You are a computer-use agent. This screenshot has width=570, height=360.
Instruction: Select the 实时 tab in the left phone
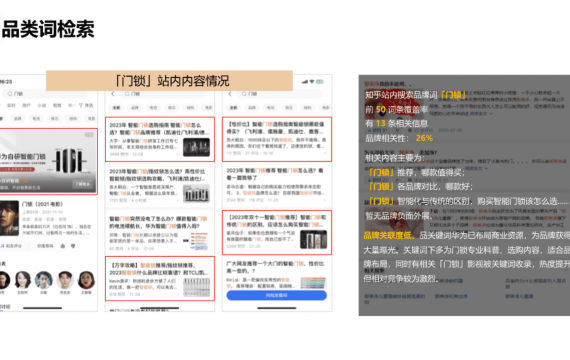[11, 105]
